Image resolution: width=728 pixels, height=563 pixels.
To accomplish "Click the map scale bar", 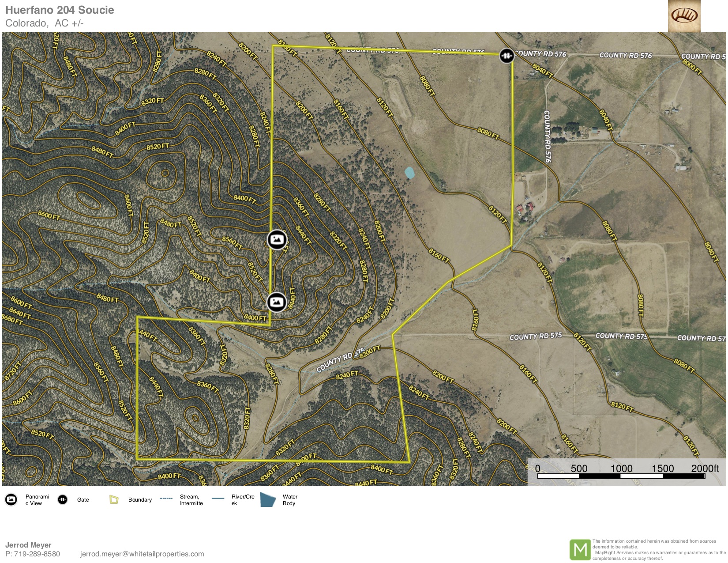I will [621, 476].
